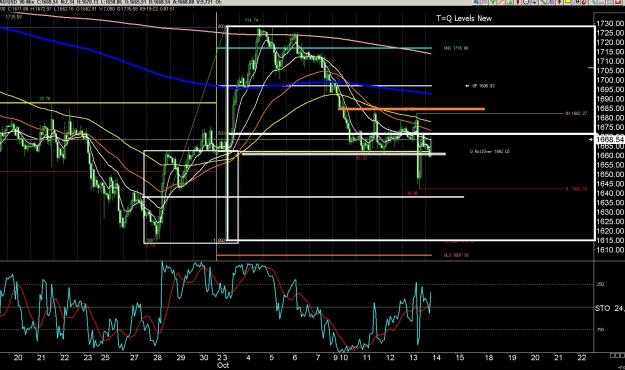This screenshot has height=370, width=625.
Task: Click date 11 on the time axis
Action: [x=367, y=358]
